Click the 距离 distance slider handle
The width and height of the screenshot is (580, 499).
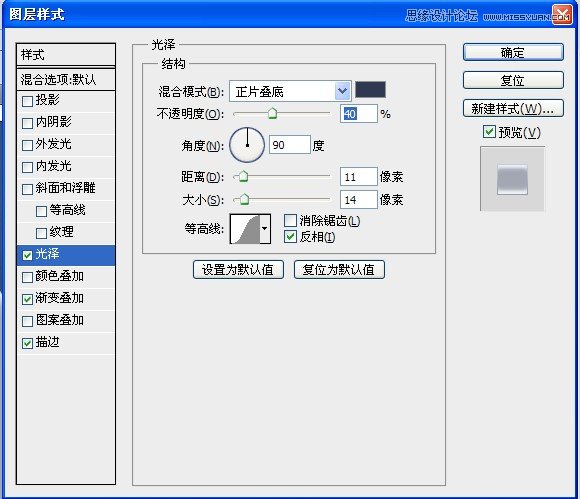243,176
